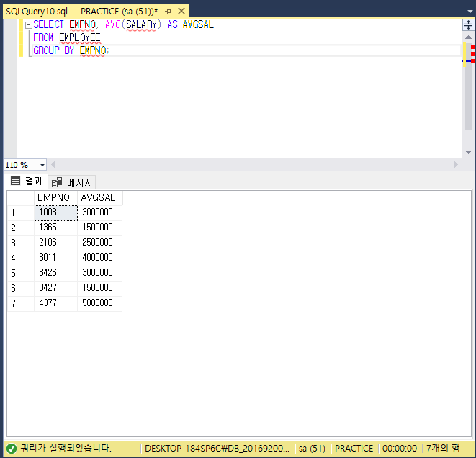Viewport: 476px width, 458px height.
Task: Click the horizontal scroll left arrow
Action: click(53, 164)
